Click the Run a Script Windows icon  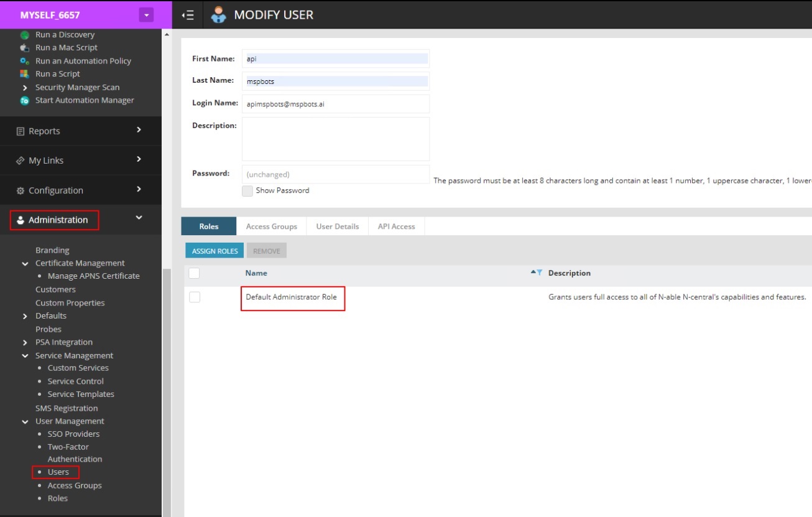click(25, 74)
